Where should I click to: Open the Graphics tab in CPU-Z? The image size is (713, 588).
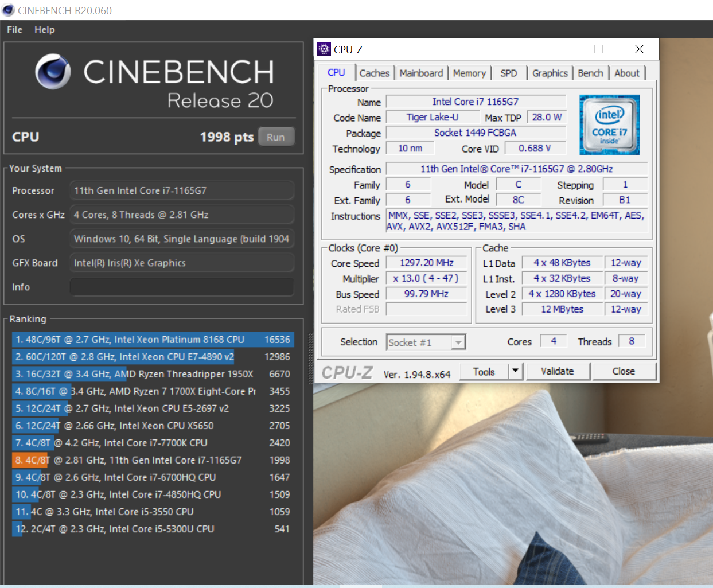(550, 73)
